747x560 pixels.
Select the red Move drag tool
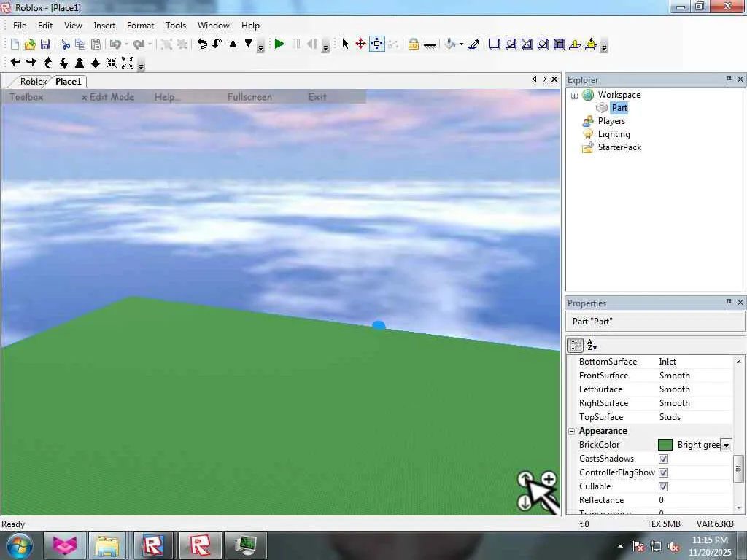(x=360, y=44)
